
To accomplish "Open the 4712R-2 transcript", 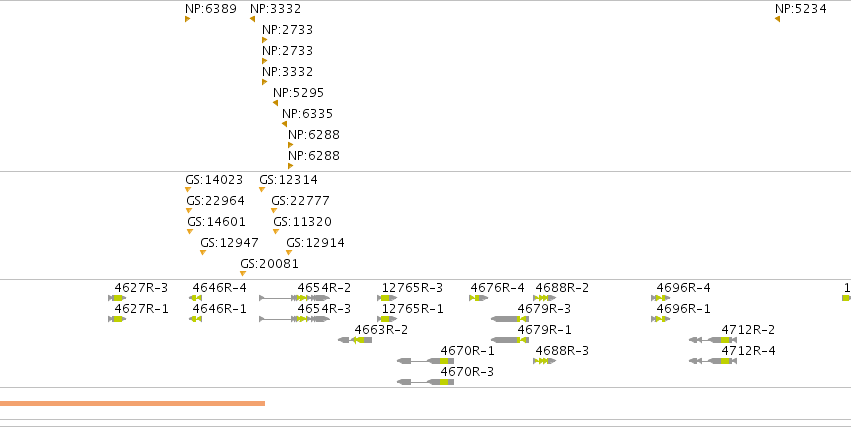I will pos(713,340).
